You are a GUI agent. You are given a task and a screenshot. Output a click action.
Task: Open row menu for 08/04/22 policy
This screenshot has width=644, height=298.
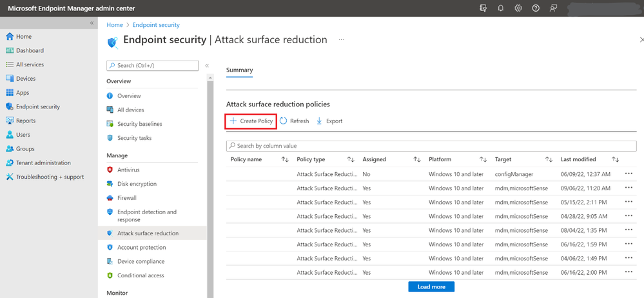[x=629, y=230]
